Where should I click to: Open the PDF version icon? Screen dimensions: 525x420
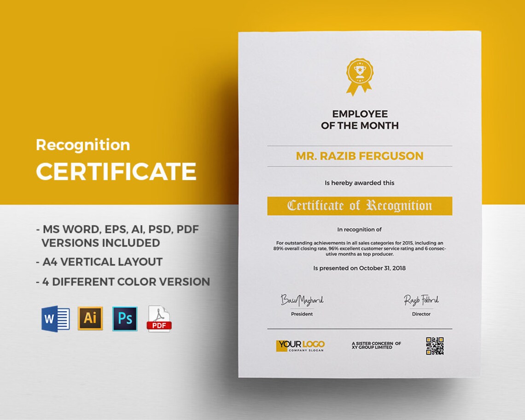point(159,318)
